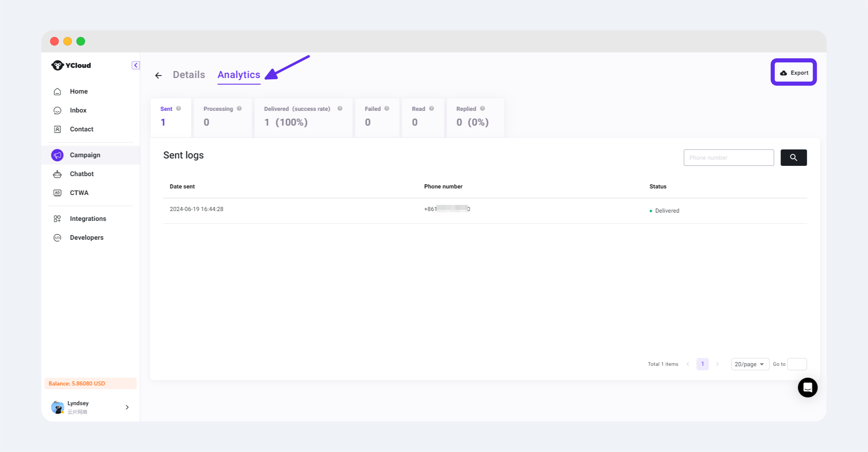Screen dimensions: 868x452
Task: Open the 20/page dropdown
Action: [x=750, y=364]
